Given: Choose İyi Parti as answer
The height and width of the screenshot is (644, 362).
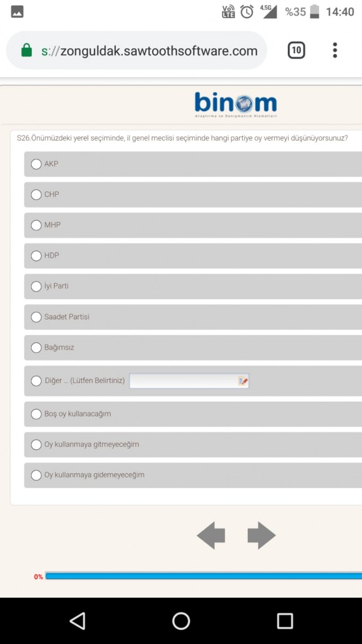Looking at the screenshot, I should [36, 286].
